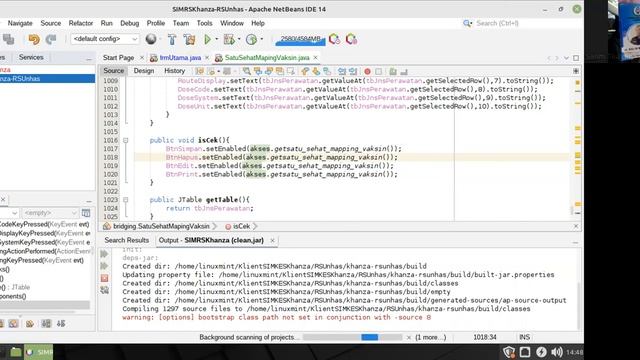
Task: Click the Stop Macro Recording icon
Action: coord(378,71)
